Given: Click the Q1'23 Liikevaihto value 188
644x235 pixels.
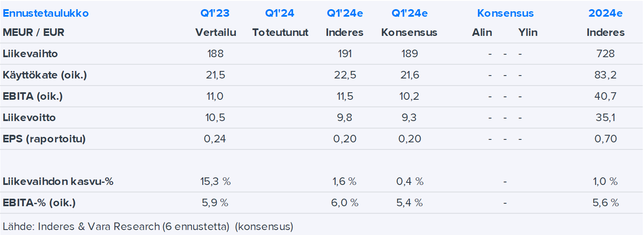Looking at the screenshot, I should tap(215, 54).
